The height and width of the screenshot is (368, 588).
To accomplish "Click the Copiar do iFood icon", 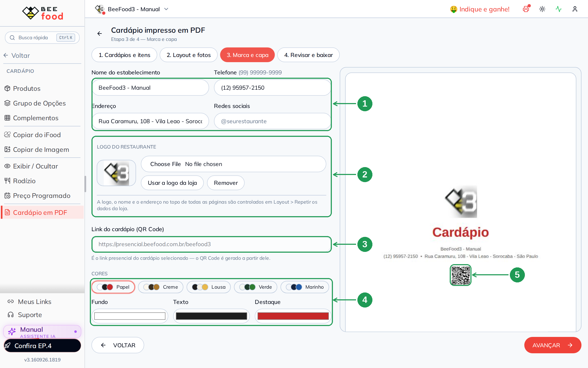I will [x=7, y=135].
